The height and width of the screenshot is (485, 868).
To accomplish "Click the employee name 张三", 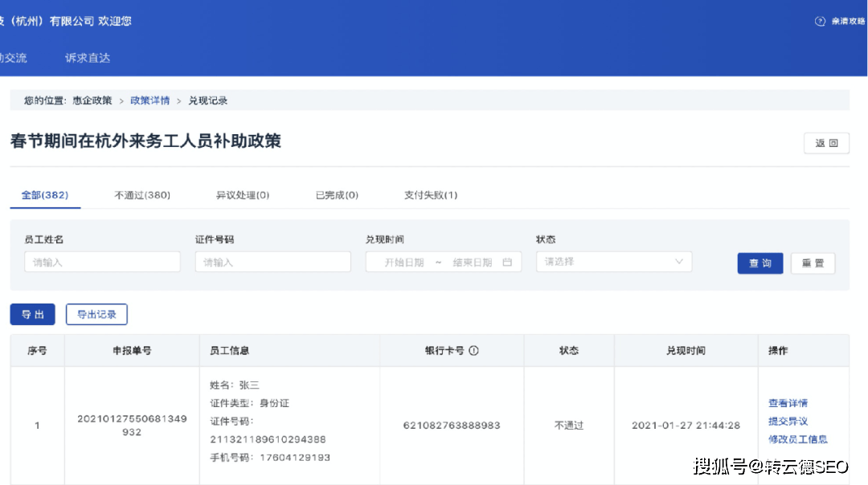I will tap(249, 385).
